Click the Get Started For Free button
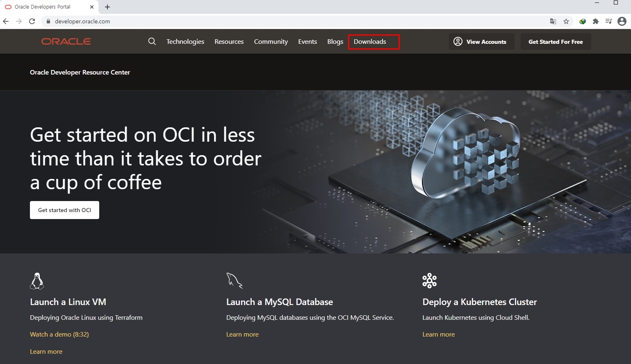 (x=556, y=42)
